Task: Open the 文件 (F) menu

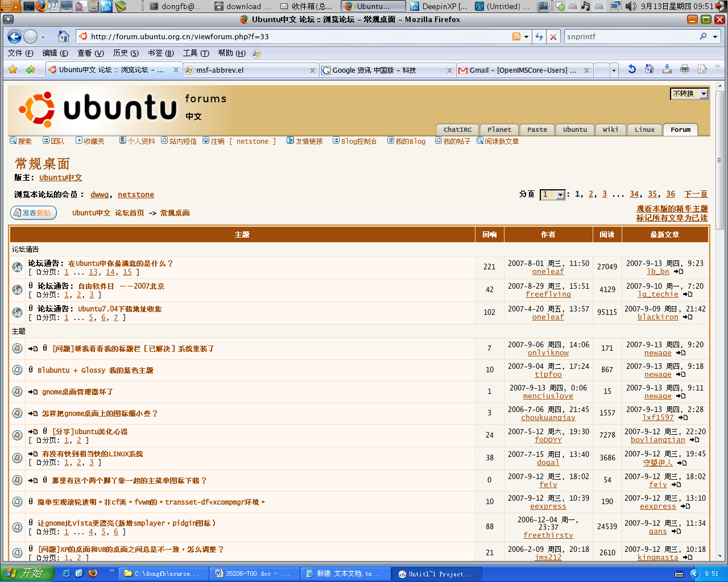Action: (x=20, y=53)
